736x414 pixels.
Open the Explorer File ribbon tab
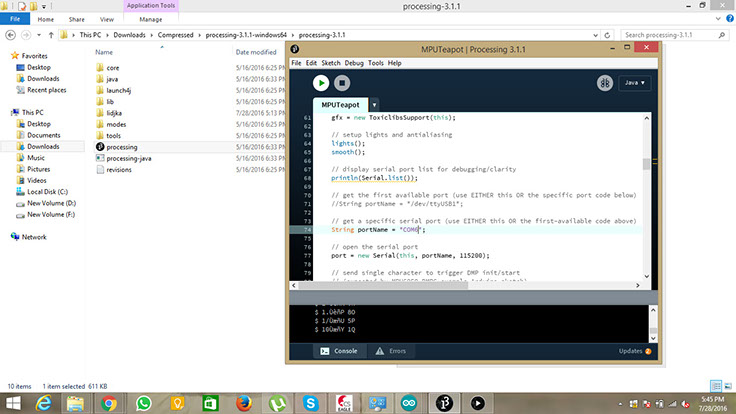click(15, 19)
